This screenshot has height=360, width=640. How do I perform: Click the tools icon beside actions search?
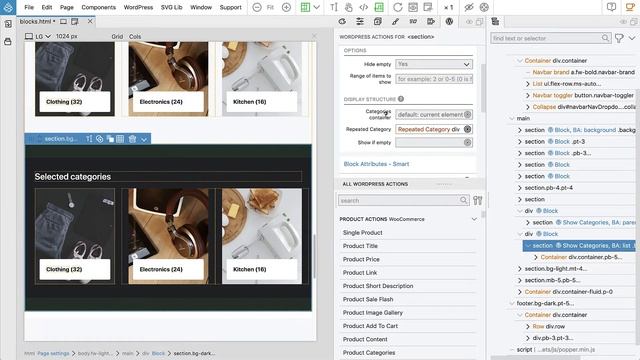[478, 200]
